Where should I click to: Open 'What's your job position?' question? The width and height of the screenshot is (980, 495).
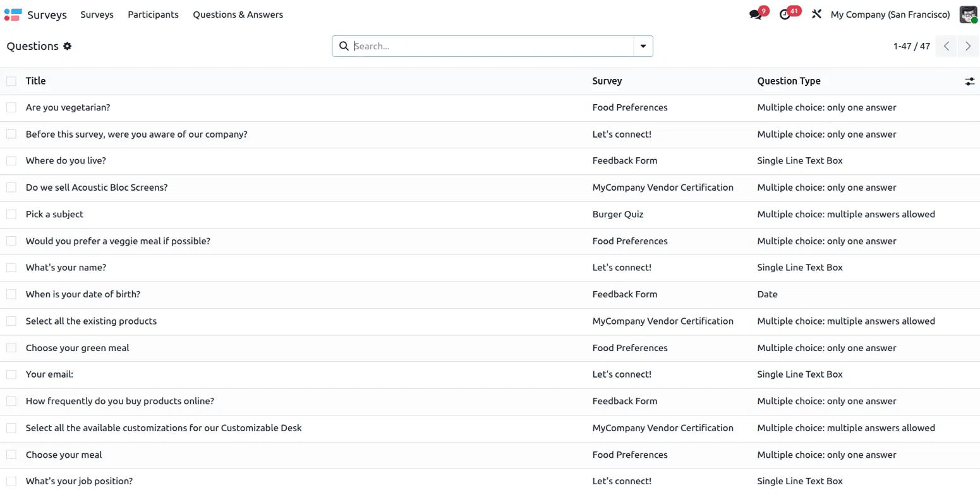pos(79,481)
